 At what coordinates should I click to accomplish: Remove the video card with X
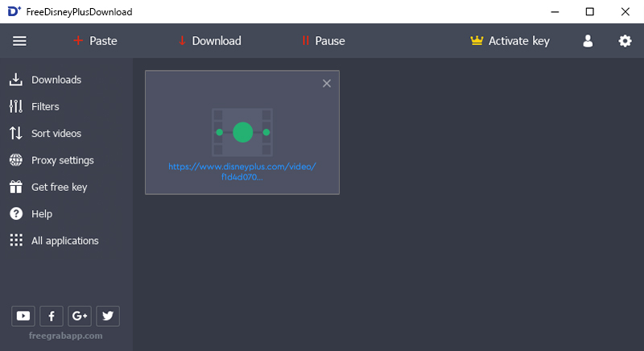point(327,84)
